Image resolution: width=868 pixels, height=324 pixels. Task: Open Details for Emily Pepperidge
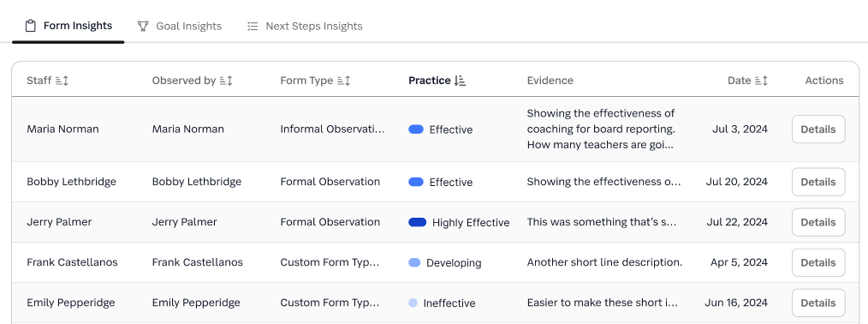coord(818,303)
